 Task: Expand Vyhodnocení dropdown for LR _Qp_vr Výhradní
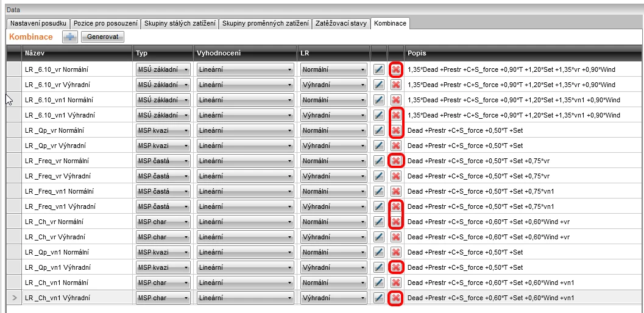(x=245, y=146)
